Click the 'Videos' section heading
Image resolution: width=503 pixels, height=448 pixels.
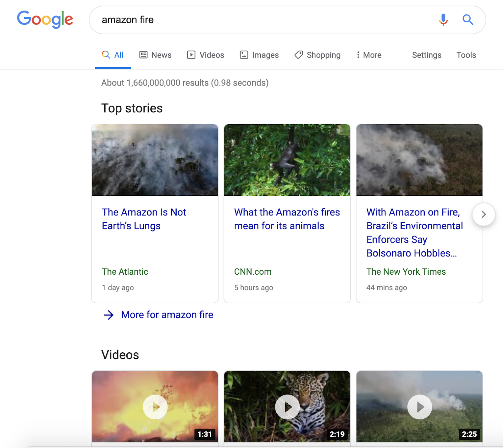(120, 355)
